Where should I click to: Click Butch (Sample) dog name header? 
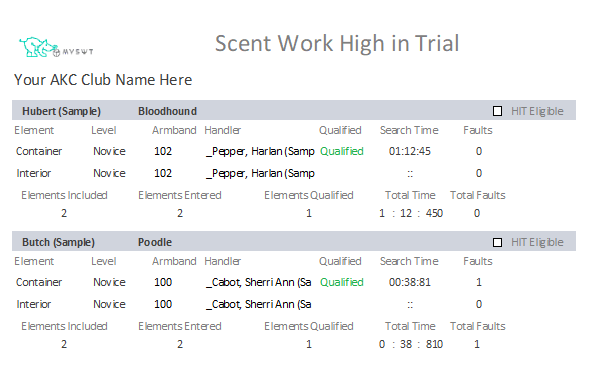click(58, 242)
